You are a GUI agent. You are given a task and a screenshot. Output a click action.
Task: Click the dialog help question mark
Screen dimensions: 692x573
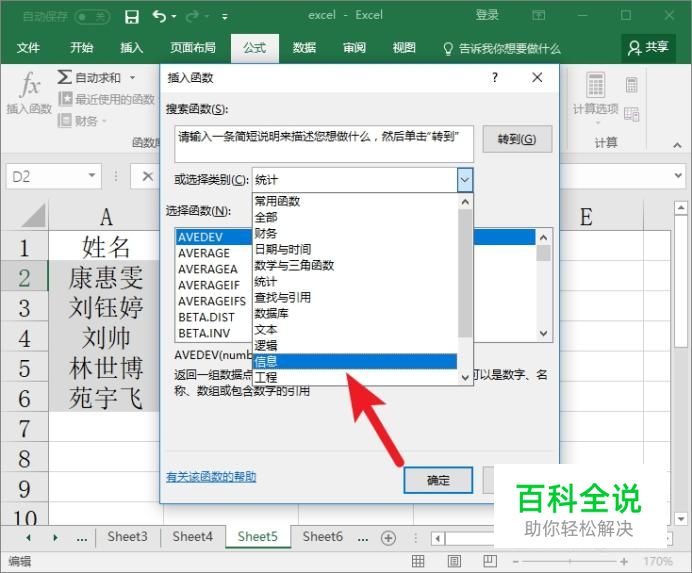pyautogui.click(x=495, y=78)
